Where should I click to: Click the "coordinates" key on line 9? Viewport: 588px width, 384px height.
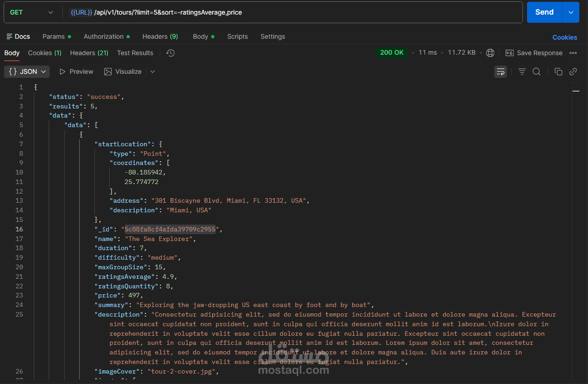pos(134,163)
